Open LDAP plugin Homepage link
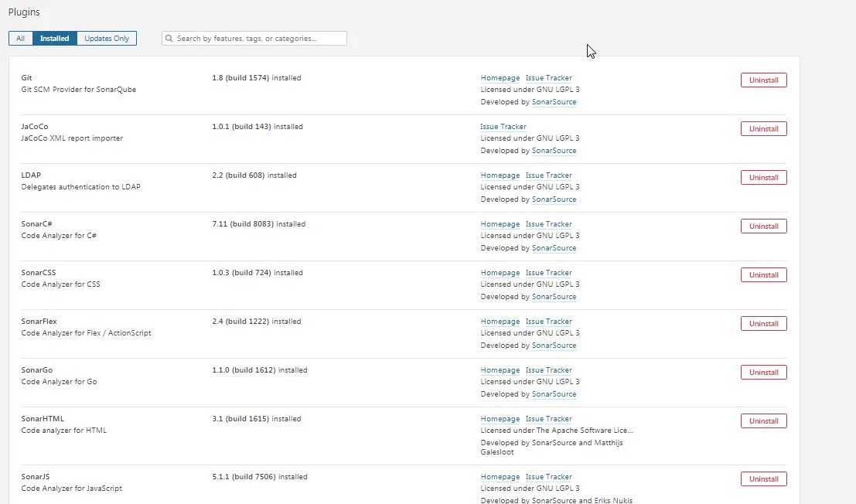The height and width of the screenshot is (504, 856). (500, 175)
